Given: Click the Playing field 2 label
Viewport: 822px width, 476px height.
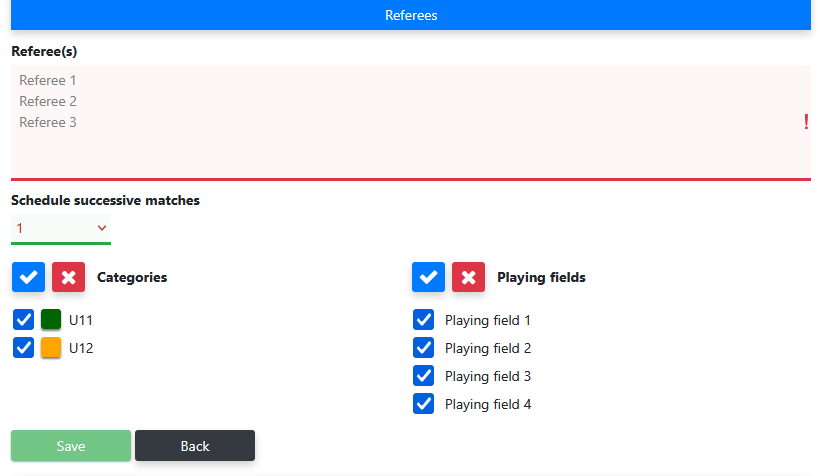Looking at the screenshot, I should pos(488,348).
